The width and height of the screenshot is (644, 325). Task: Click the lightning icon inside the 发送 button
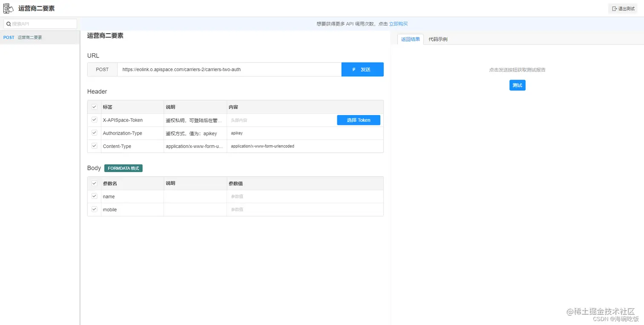[354, 69]
